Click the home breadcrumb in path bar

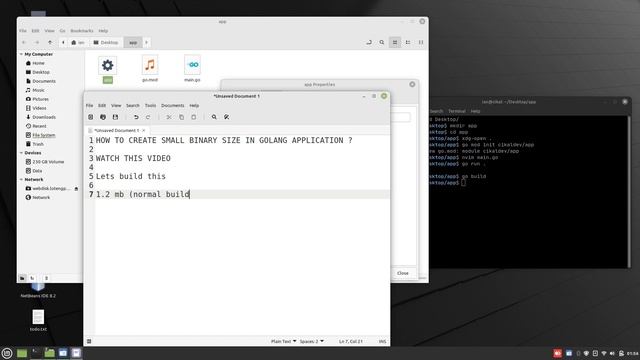[78, 42]
